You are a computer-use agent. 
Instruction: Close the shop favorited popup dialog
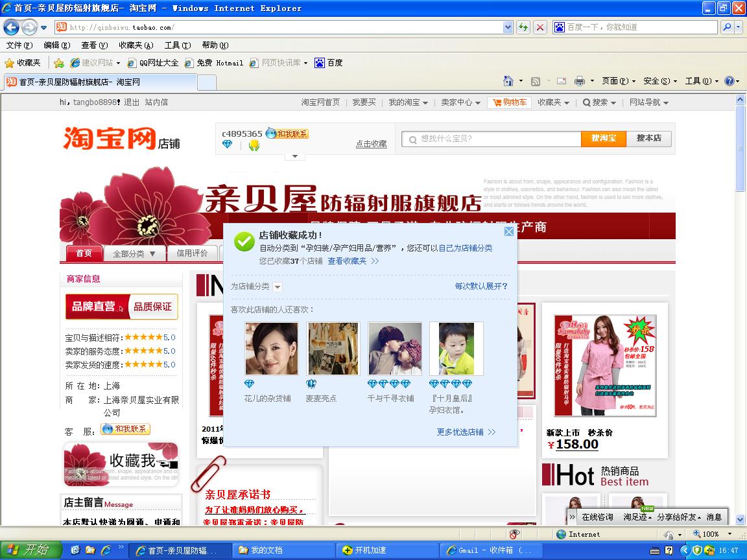pyautogui.click(x=509, y=231)
